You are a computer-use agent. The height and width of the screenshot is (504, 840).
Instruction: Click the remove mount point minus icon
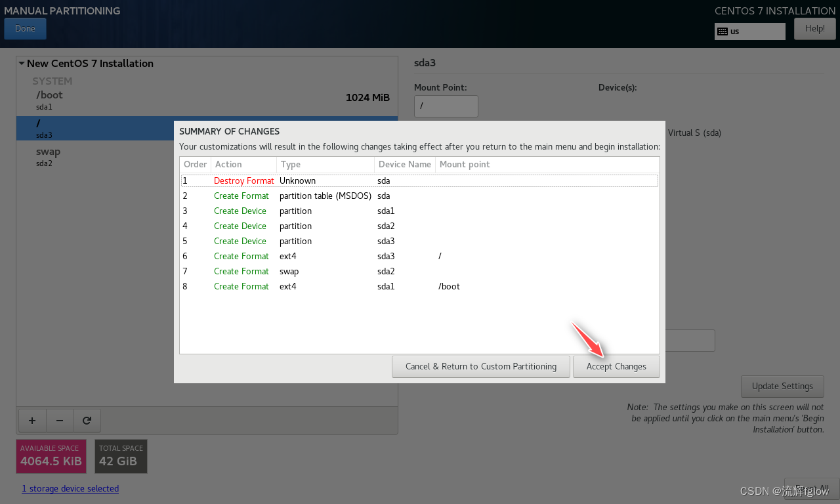click(60, 421)
